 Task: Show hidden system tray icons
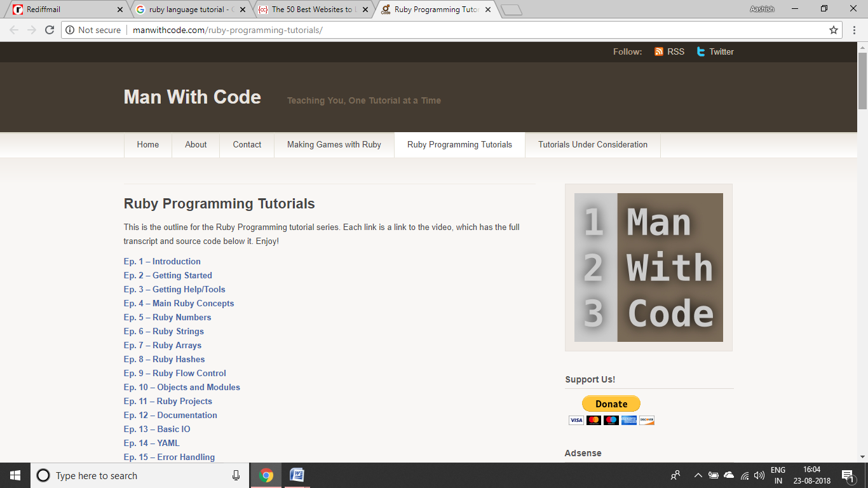tap(698, 475)
